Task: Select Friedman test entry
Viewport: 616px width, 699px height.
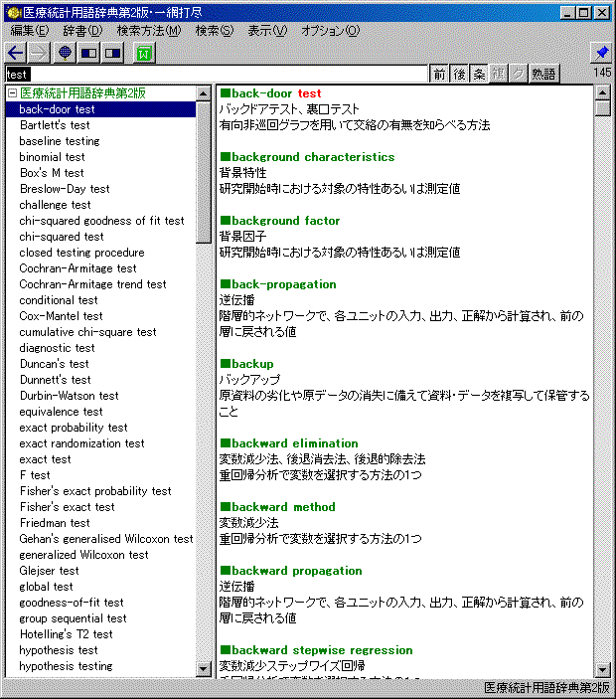Action: (x=55, y=523)
